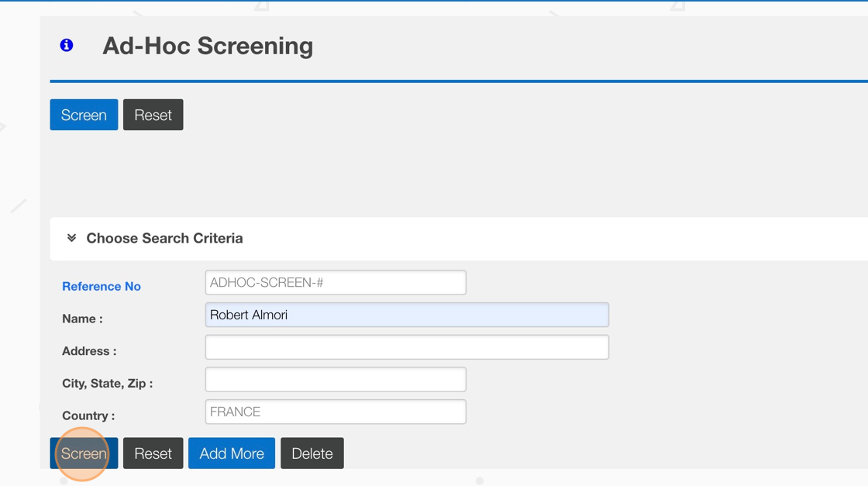Click the "Name :" field label
Viewport: 868px width, 486px height.
(x=82, y=319)
